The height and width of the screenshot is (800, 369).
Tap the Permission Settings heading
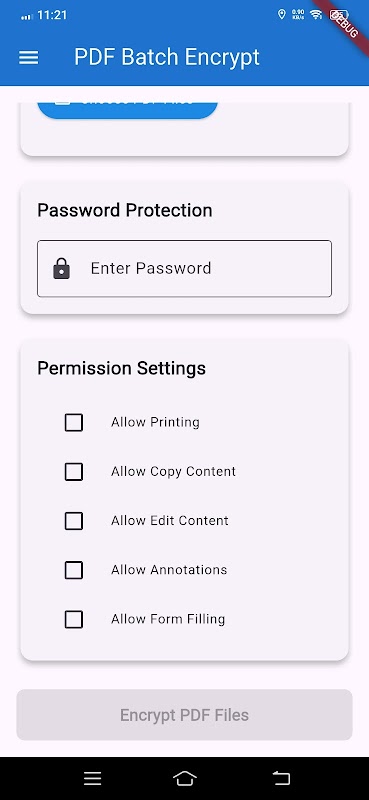point(121,368)
